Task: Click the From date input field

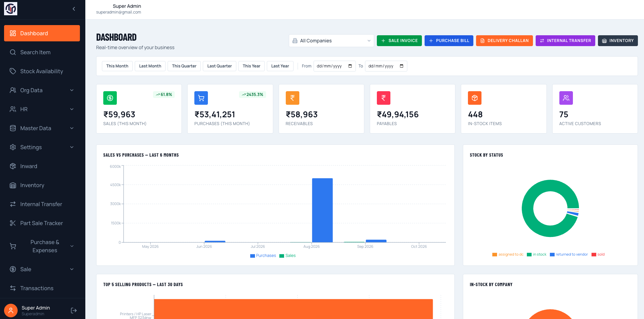Action: tap(335, 66)
